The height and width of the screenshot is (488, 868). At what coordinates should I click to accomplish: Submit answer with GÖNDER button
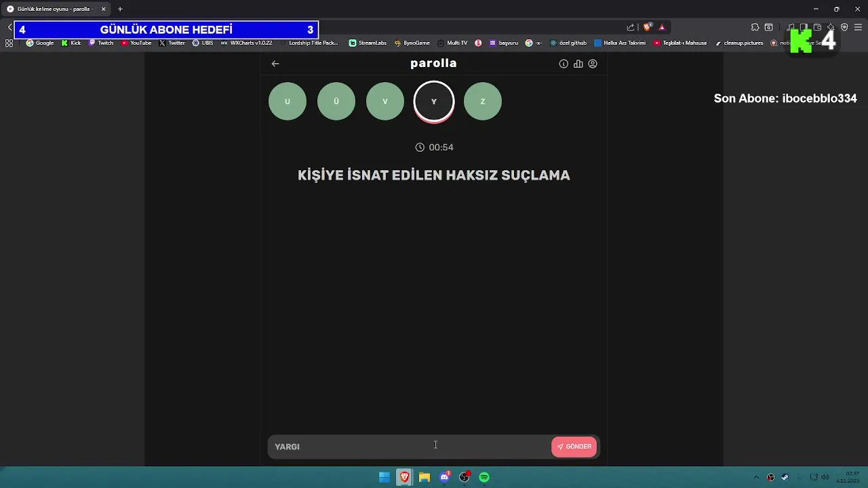click(x=574, y=447)
